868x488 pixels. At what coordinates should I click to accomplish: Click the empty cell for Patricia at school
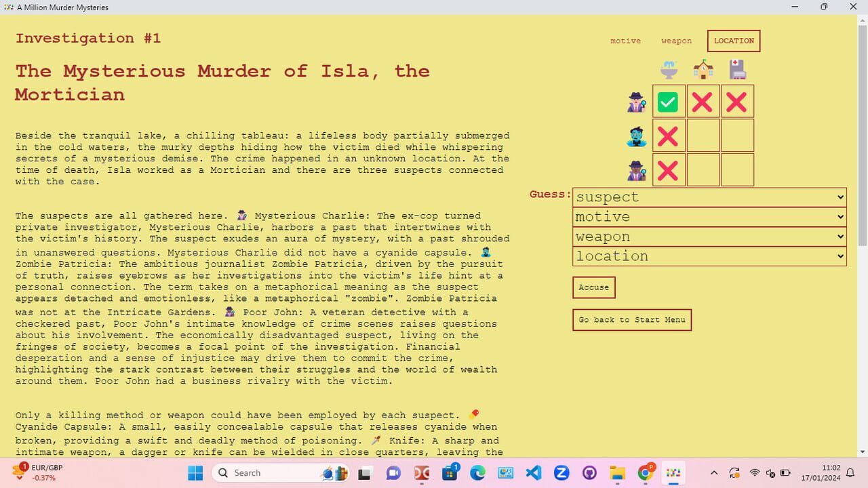click(703, 136)
